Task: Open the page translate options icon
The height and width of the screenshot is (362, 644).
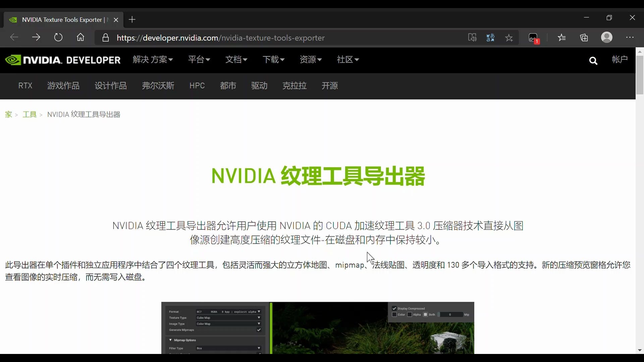Action: (490, 38)
